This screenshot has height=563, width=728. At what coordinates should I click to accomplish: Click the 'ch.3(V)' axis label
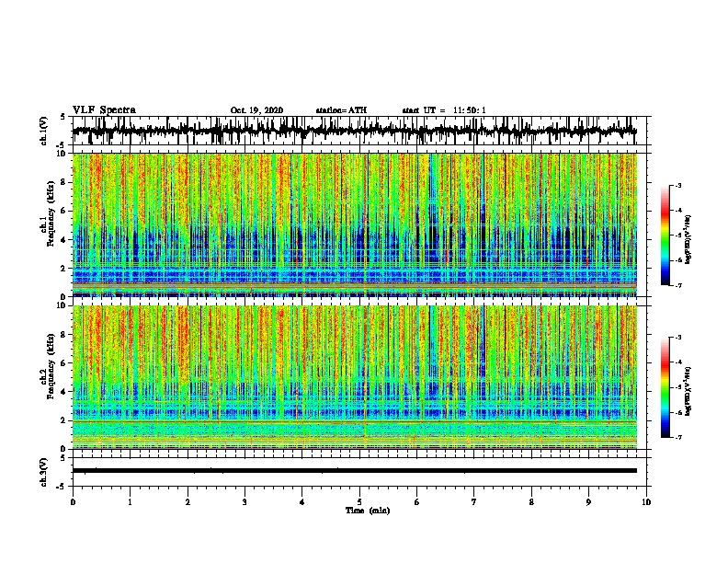pos(43,472)
